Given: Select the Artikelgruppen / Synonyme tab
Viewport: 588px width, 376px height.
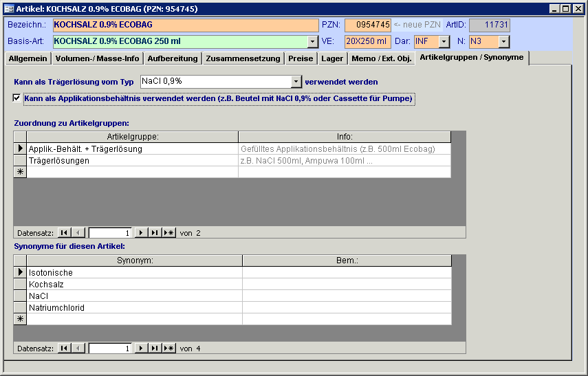Looking at the screenshot, I should 472,57.
